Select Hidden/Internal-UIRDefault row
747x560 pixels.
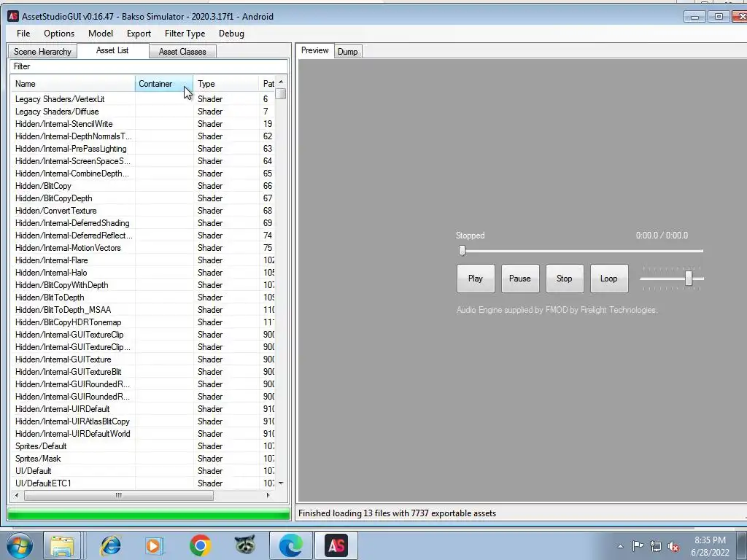142,408
